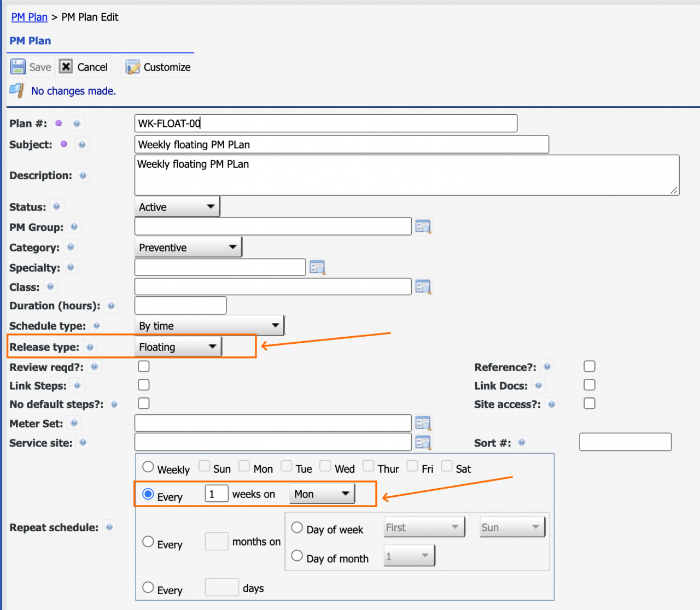Click the help icon beside PM Group label

(74, 226)
